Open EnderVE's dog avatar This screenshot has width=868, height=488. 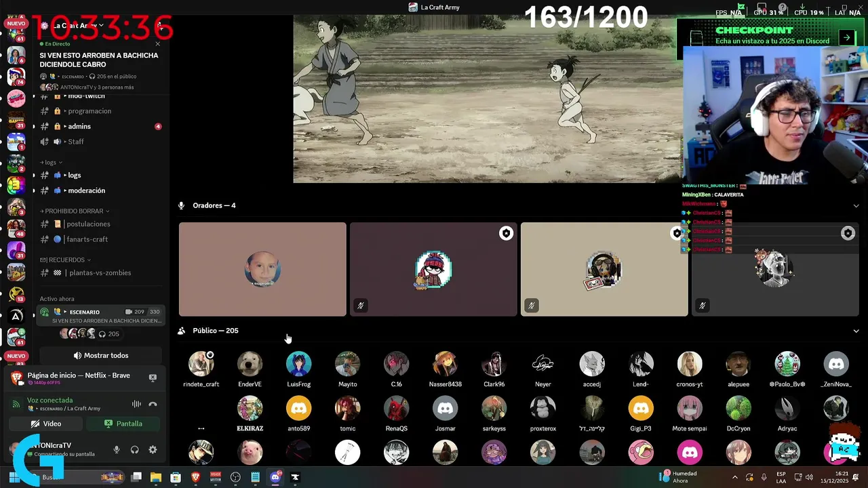coord(250,364)
